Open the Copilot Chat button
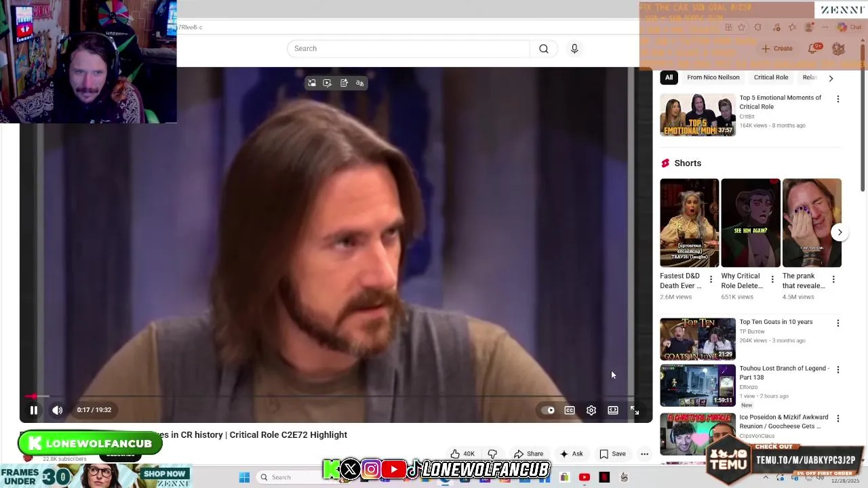The image size is (868, 488). tap(849, 27)
